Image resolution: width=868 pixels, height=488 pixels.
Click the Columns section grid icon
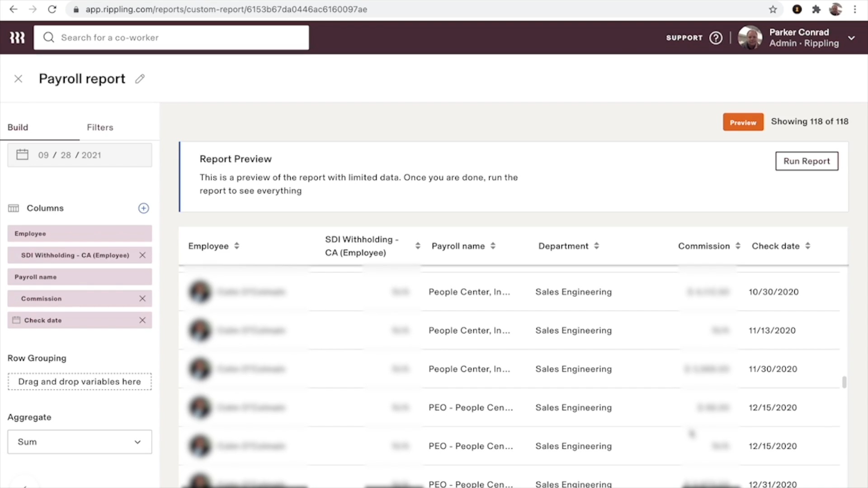pos(14,208)
